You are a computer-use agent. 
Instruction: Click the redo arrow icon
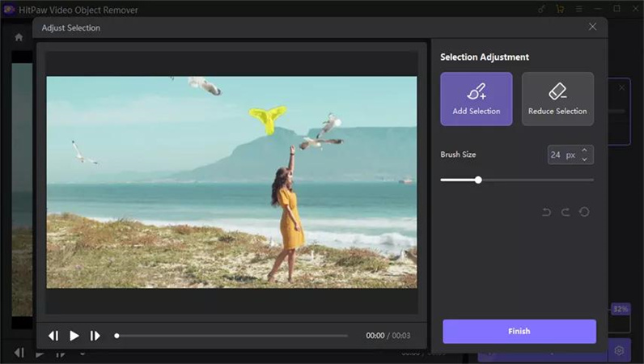pyautogui.click(x=566, y=212)
